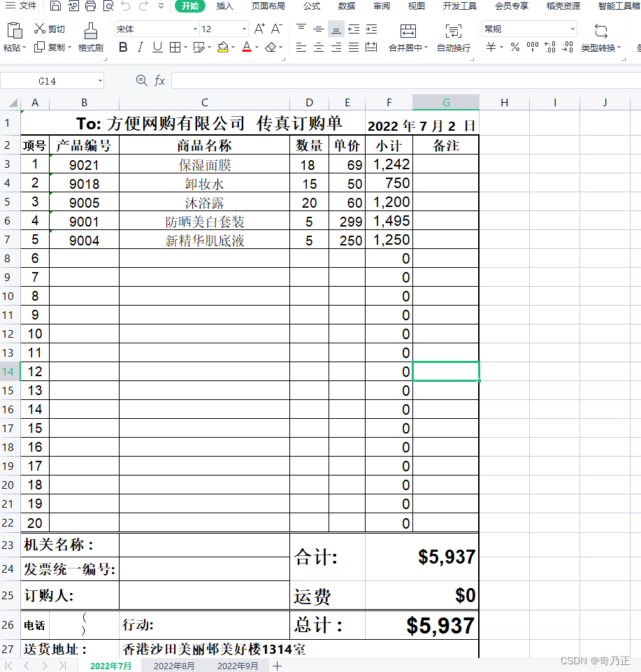Decrease indent icon

(354, 29)
